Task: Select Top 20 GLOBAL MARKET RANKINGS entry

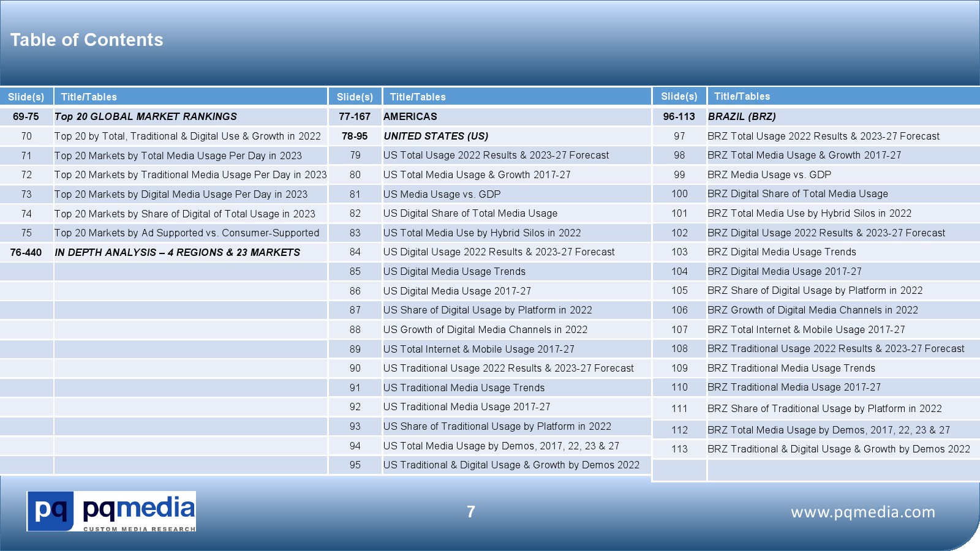Action: [x=146, y=116]
